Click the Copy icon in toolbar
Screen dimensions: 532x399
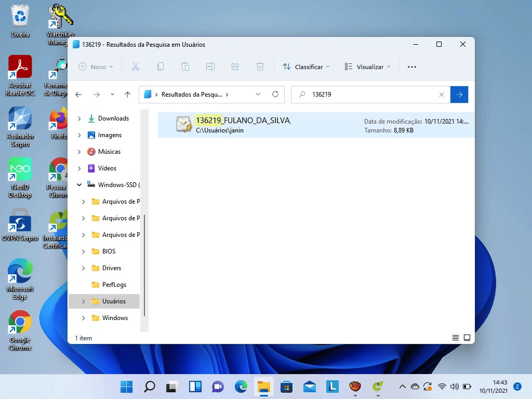pyautogui.click(x=161, y=66)
